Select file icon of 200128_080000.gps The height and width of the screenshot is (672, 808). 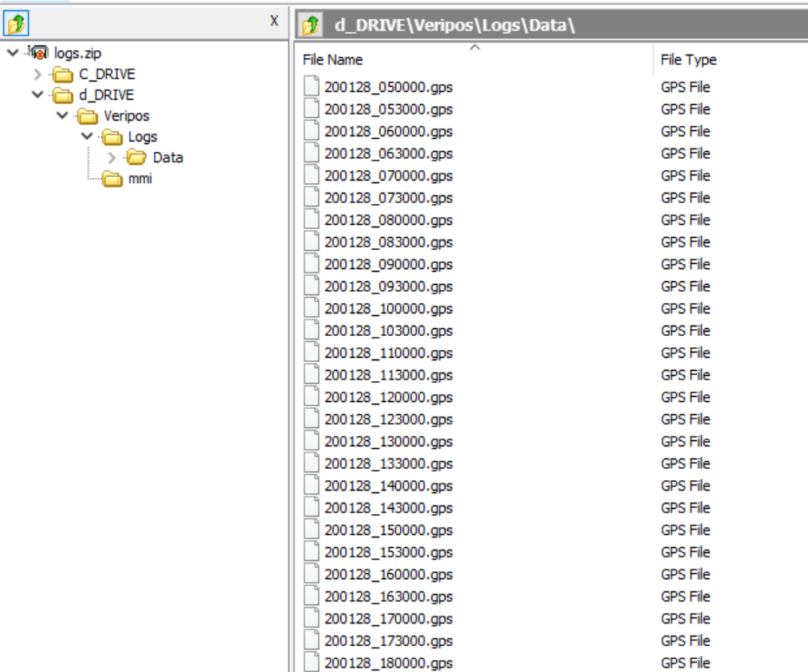[x=312, y=219]
